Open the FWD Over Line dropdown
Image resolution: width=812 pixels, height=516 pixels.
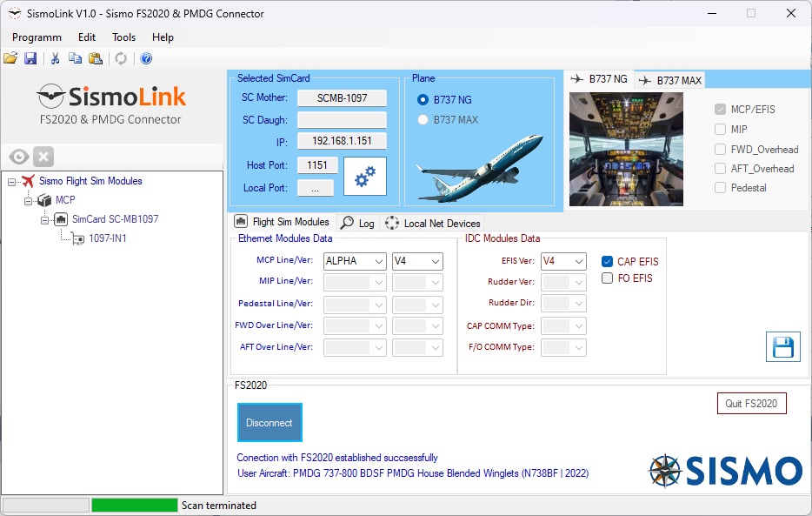pyautogui.click(x=355, y=325)
